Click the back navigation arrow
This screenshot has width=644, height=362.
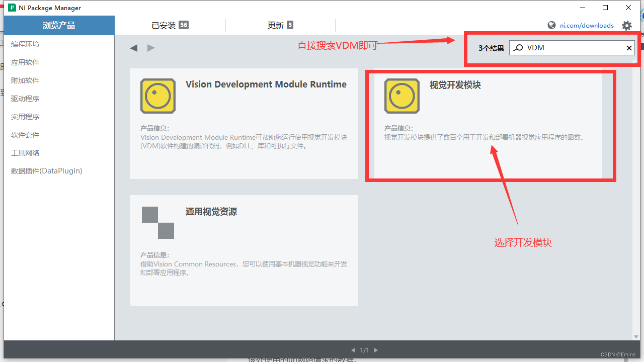133,47
